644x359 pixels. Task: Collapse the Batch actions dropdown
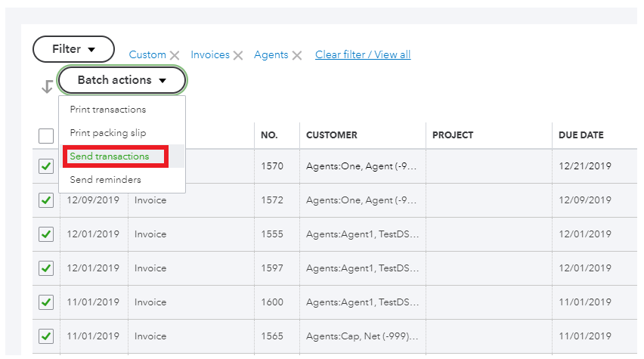122,80
